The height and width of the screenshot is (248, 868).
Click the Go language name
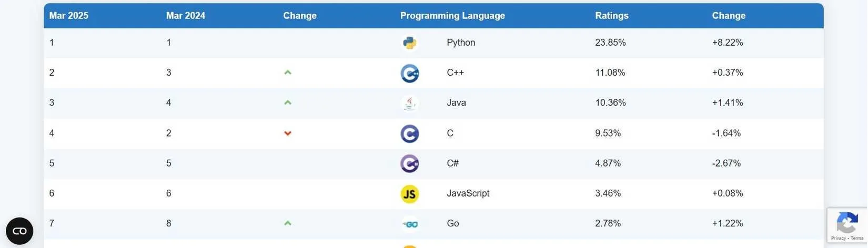[x=453, y=223]
